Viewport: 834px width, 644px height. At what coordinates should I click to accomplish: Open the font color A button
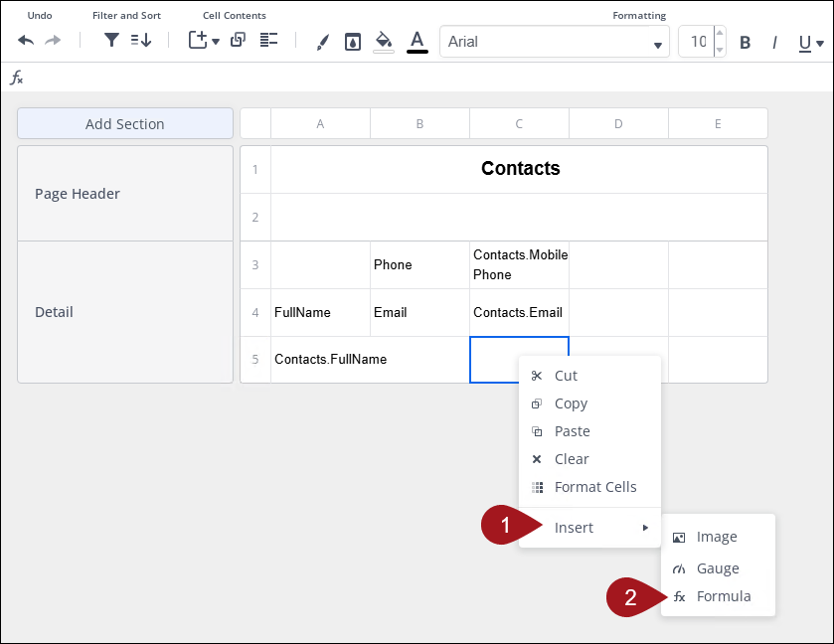(x=417, y=42)
